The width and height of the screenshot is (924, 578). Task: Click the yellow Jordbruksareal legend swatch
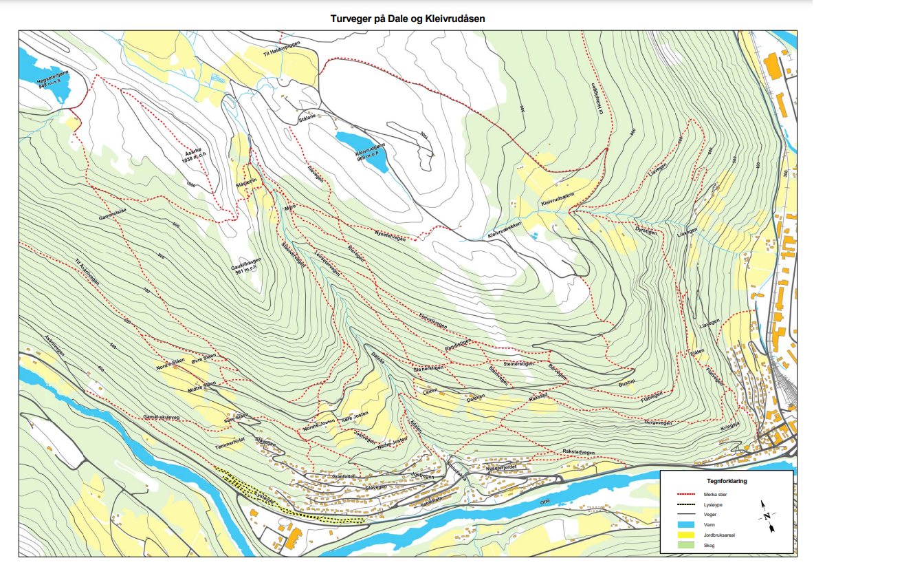click(687, 535)
